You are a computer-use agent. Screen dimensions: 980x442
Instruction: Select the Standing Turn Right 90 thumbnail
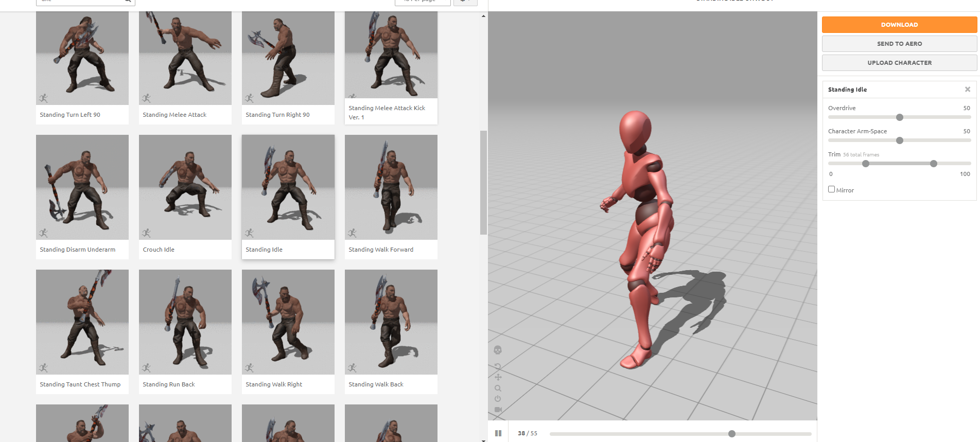pyautogui.click(x=288, y=58)
